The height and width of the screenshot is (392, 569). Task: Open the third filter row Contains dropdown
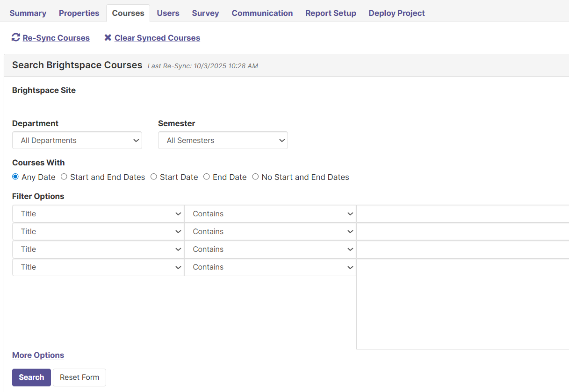tap(270, 249)
